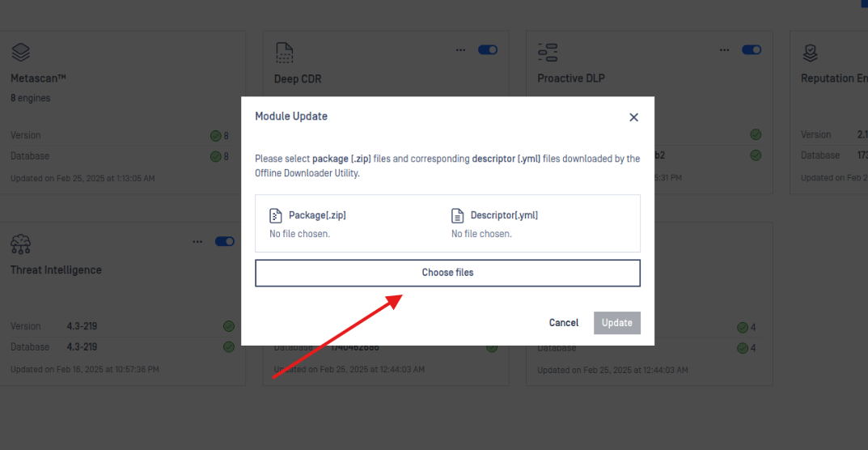
Task: Click the Deep CDR document icon
Action: (x=285, y=53)
